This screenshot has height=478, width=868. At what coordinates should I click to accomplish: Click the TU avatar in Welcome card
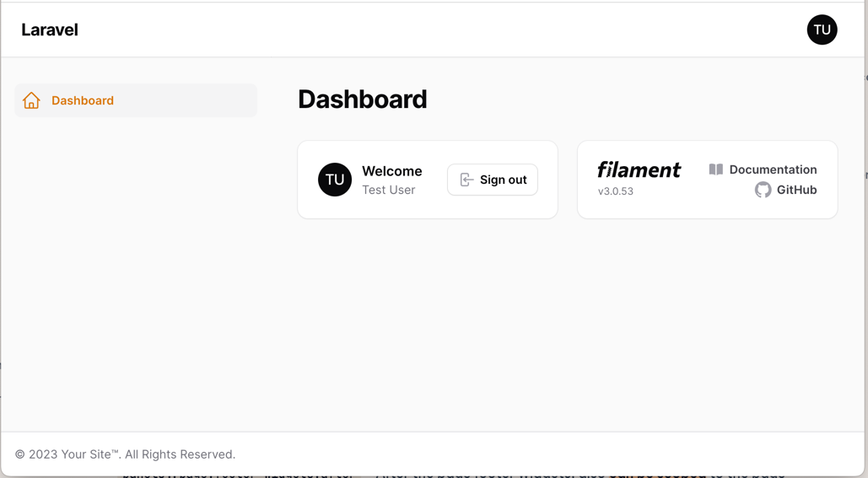coord(334,180)
